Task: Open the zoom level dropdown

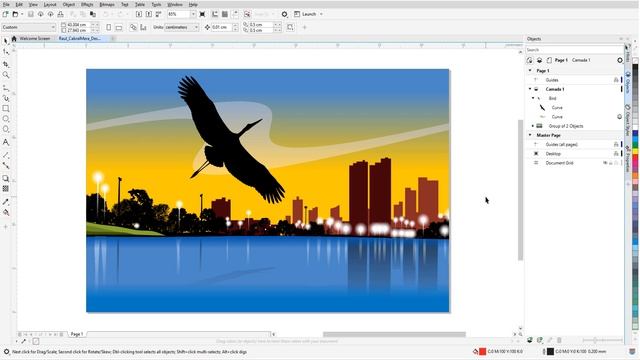Action: point(193,14)
